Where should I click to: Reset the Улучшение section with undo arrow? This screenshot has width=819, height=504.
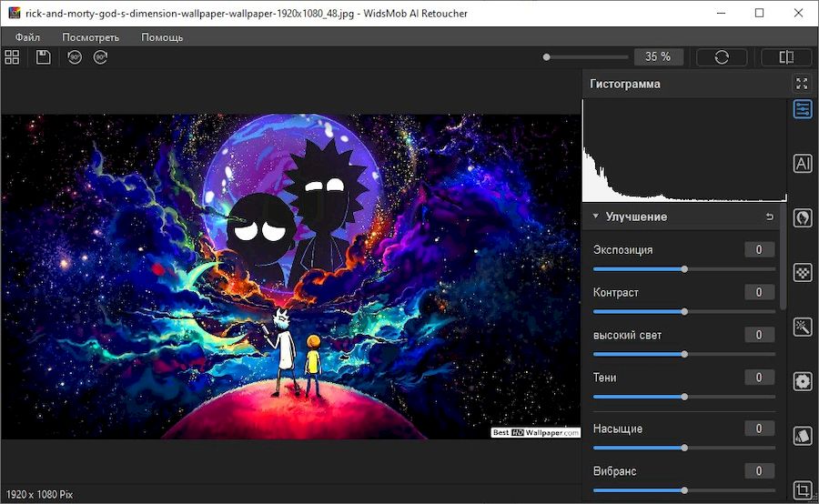click(x=769, y=217)
